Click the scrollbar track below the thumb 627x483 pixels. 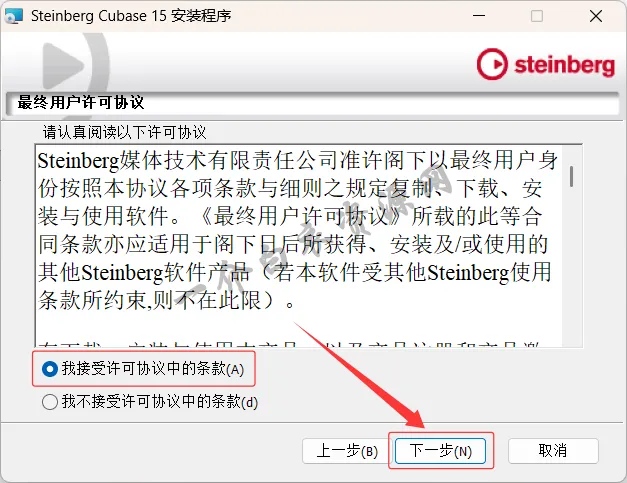tap(572, 266)
